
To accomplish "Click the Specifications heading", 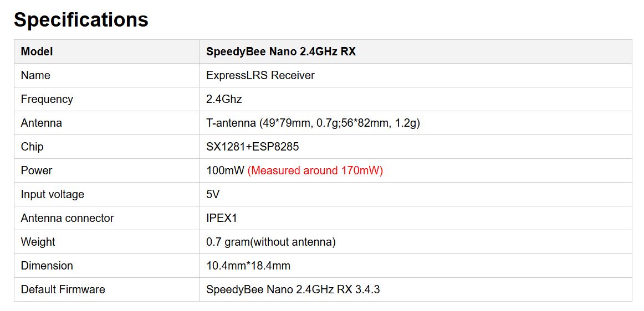I will [81, 20].
